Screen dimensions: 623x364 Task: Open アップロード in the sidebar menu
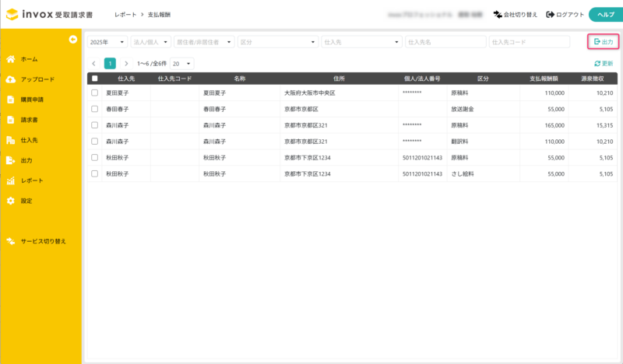(37, 79)
